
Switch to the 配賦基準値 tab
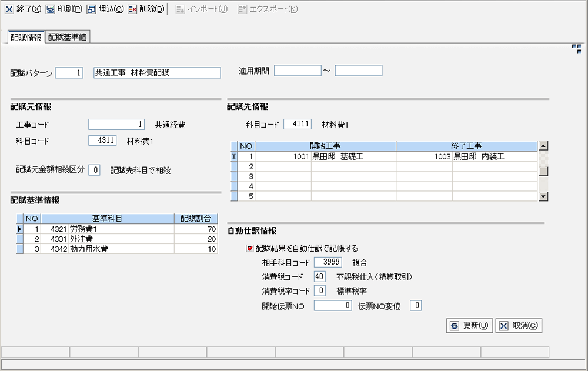(x=68, y=37)
